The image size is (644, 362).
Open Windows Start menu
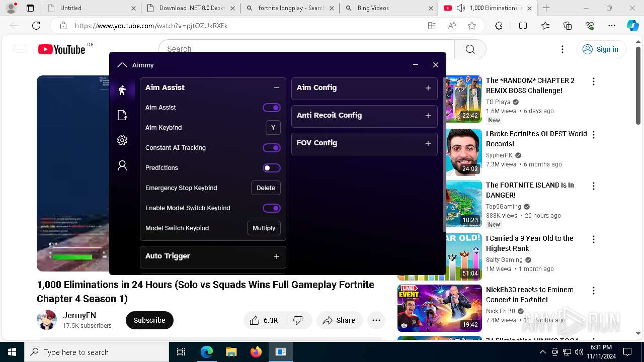12,352
